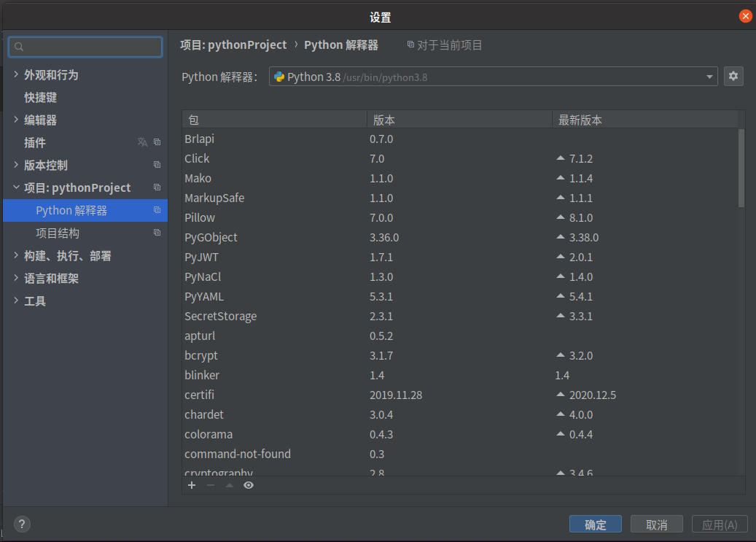The width and height of the screenshot is (756, 542).
Task: Click the project-level icon beside 版本控制
Action: pyautogui.click(x=157, y=165)
